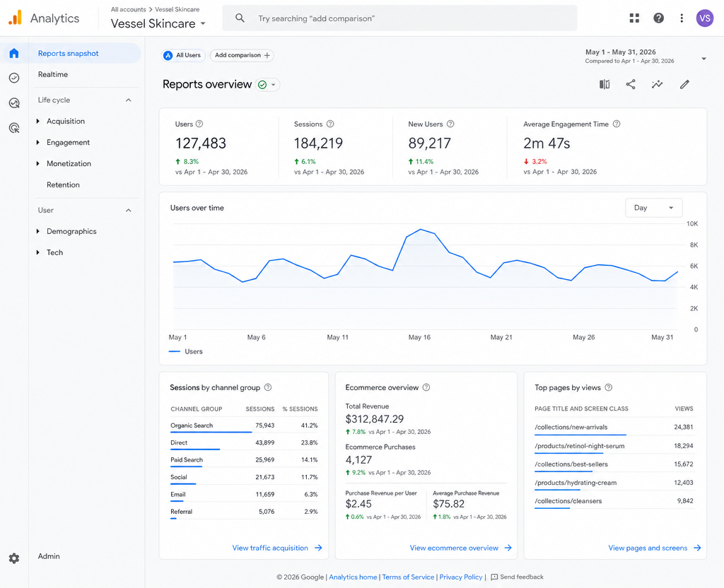Expand the Demographics tree item
This screenshot has height=588, width=724.
tap(38, 231)
